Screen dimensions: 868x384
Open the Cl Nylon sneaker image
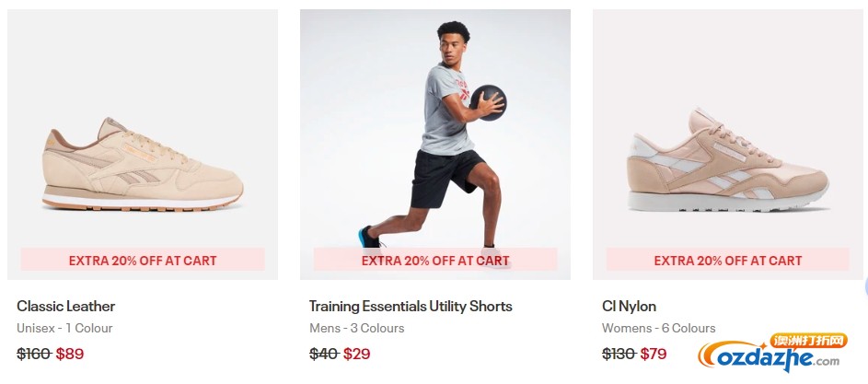click(728, 144)
